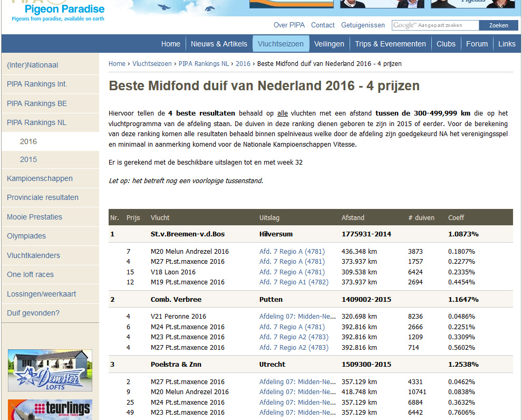522x420 pixels.
Task: Open Afd. 7 Regio A1 (4782) link
Action: [294, 282]
